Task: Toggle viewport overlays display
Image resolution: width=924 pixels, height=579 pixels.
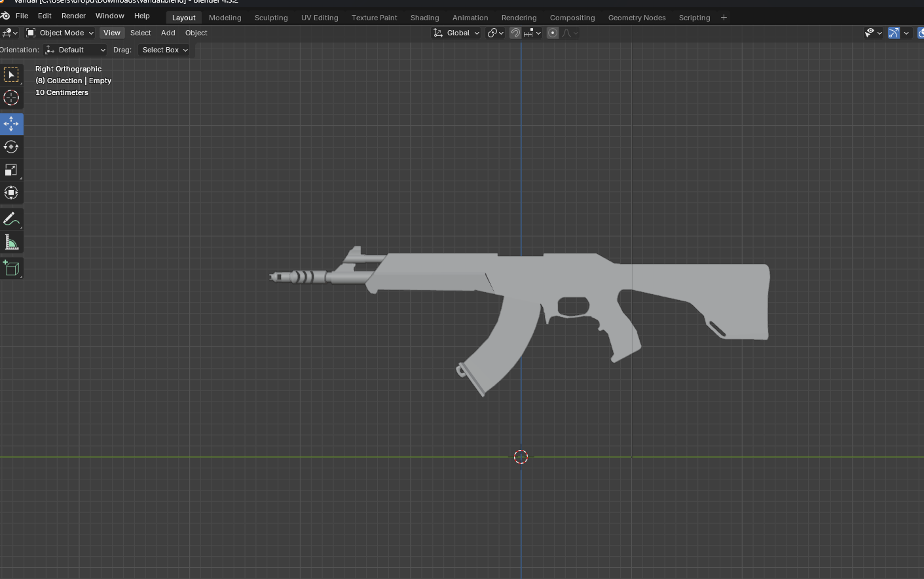Action: [x=921, y=33]
